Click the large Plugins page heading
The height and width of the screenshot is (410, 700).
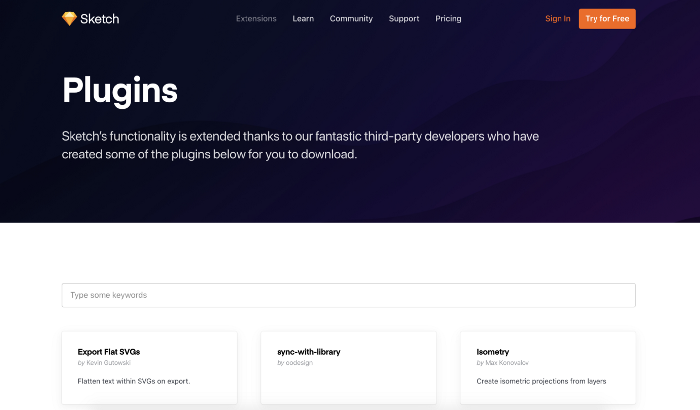click(120, 90)
